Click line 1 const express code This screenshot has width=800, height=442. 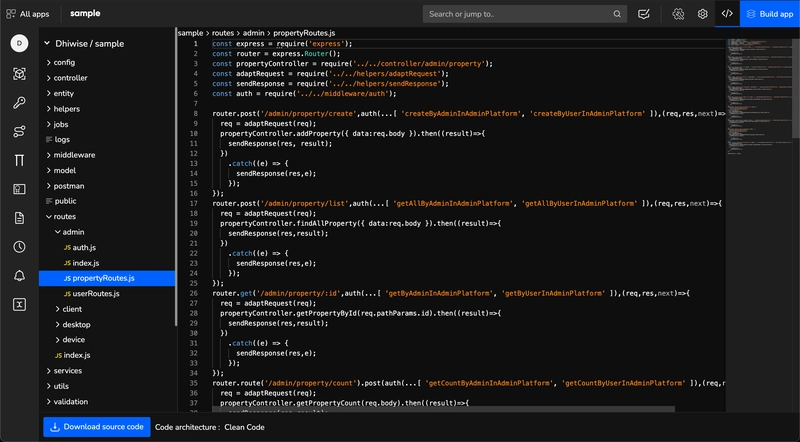pyautogui.click(x=282, y=43)
